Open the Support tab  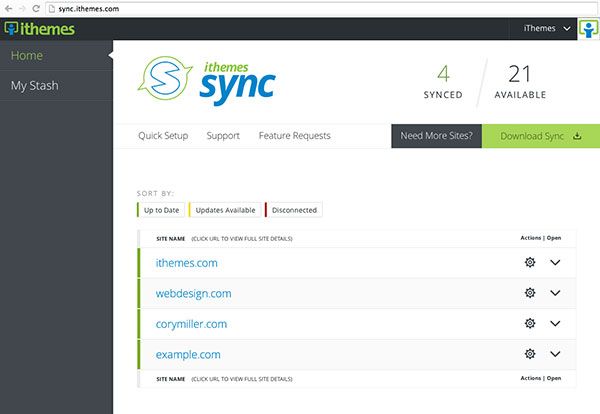point(223,136)
